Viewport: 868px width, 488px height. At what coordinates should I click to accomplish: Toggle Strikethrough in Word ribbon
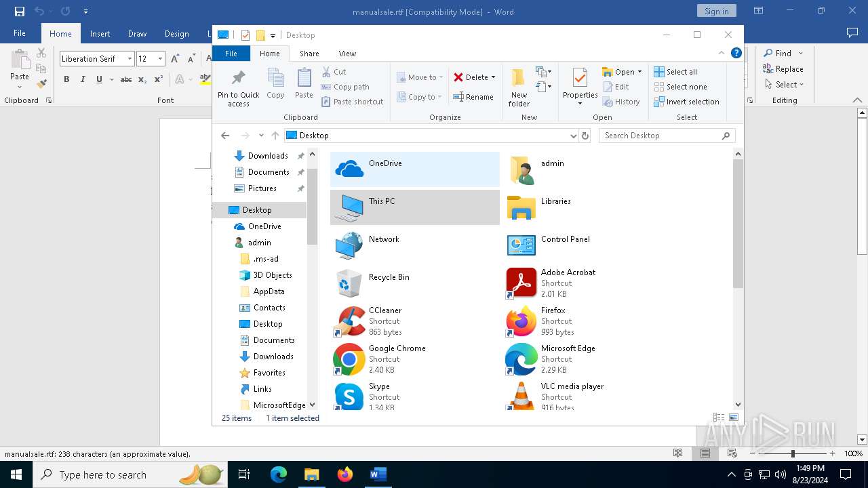click(126, 79)
